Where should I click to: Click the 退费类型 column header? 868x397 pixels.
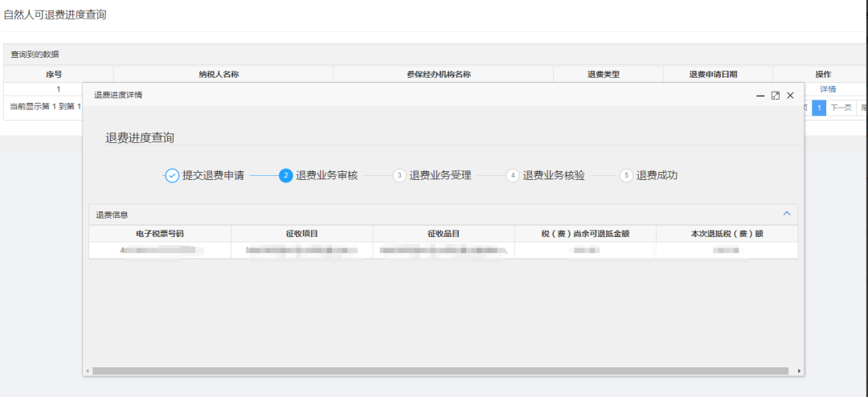[x=608, y=74]
